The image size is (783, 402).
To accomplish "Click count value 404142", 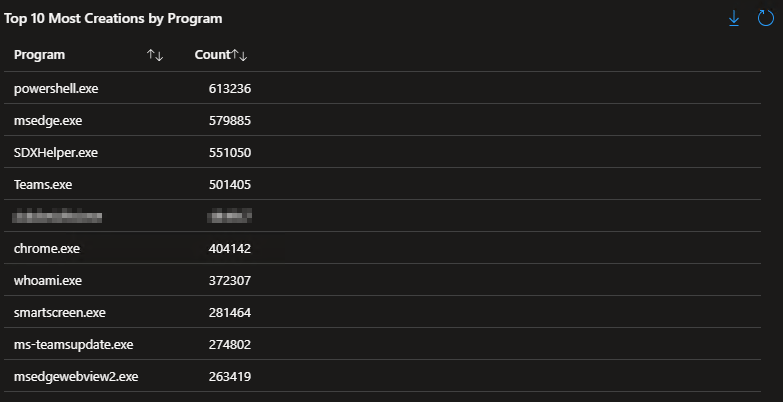I will pyautogui.click(x=230, y=248).
